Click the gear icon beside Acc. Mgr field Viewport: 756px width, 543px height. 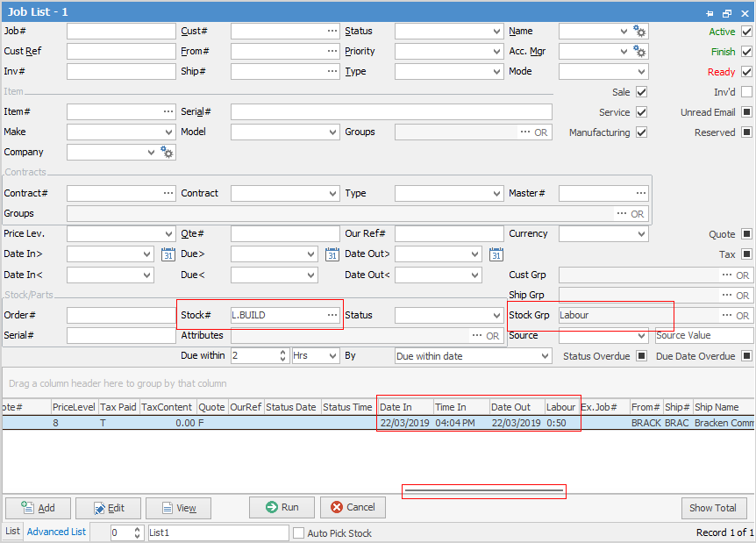[x=639, y=52]
